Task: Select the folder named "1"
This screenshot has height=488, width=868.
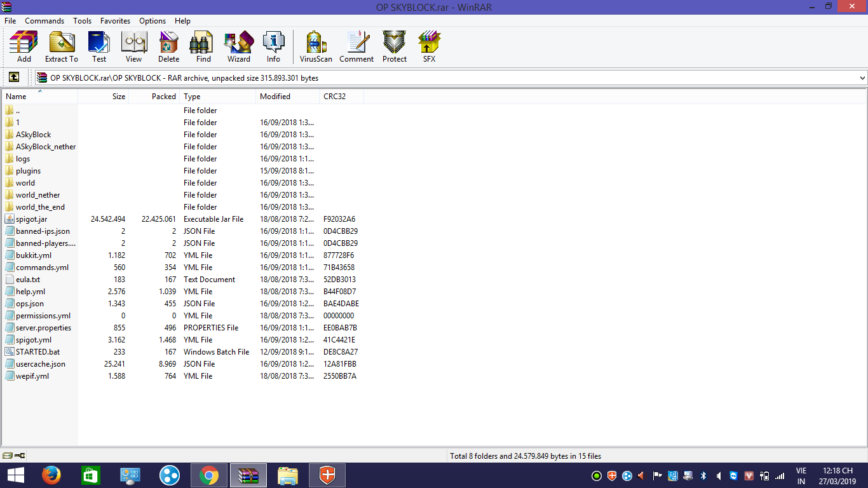Action: coord(18,123)
